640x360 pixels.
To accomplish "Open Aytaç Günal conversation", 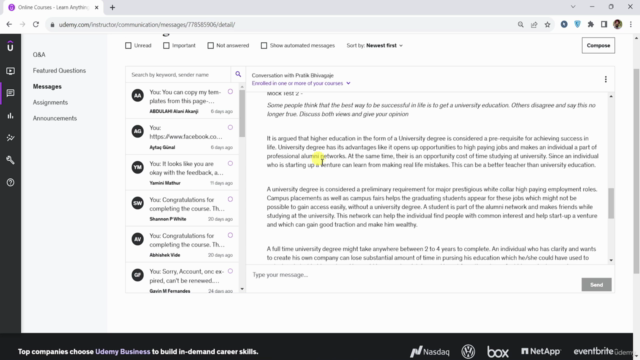I will [182, 137].
